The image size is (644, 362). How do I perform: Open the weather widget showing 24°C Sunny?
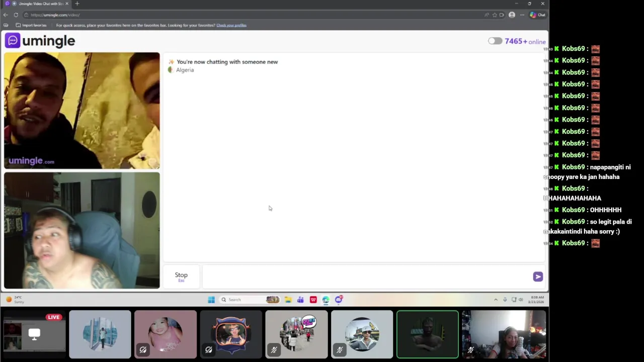[x=15, y=300]
